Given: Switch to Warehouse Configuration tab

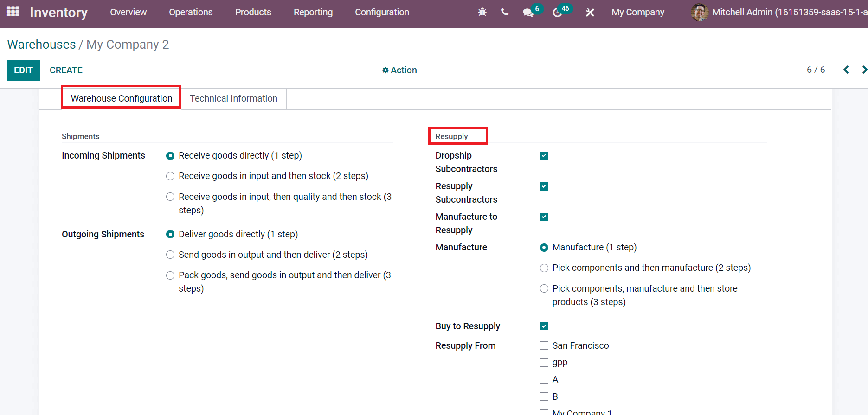Looking at the screenshot, I should click(121, 98).
